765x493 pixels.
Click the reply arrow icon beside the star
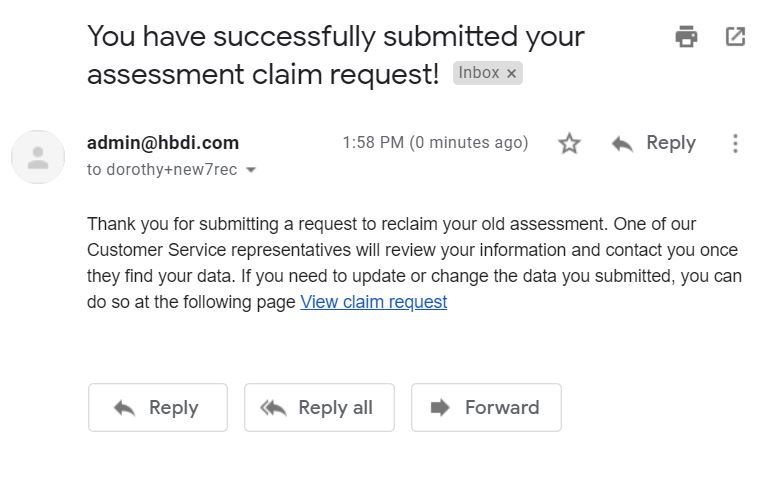622,144
